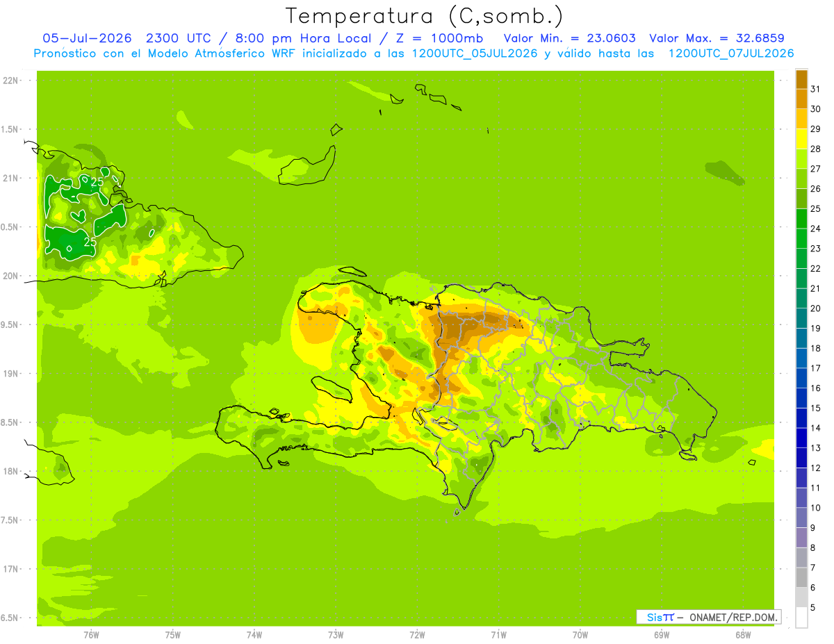Image resolution: width=834 pixels, height=644 pixels.
Task: Pick the colorbar swatch between 27 and 28
Action: tap(801, 158)
